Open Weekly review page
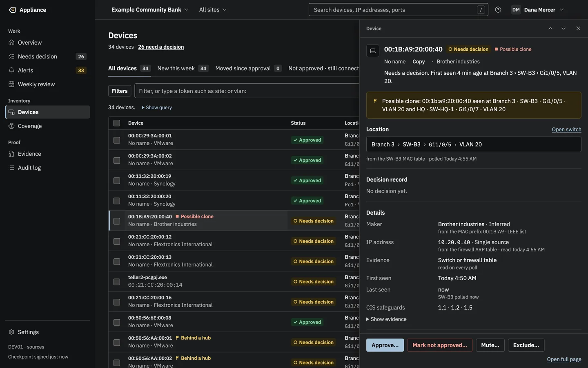The width and height of the screenshot is (588, 368). (x=47, y=84)
